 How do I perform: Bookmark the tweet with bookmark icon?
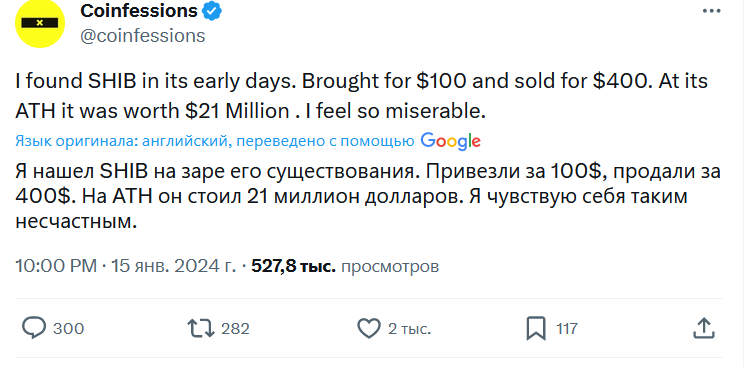pyautogui.click(x=535, y=329)
